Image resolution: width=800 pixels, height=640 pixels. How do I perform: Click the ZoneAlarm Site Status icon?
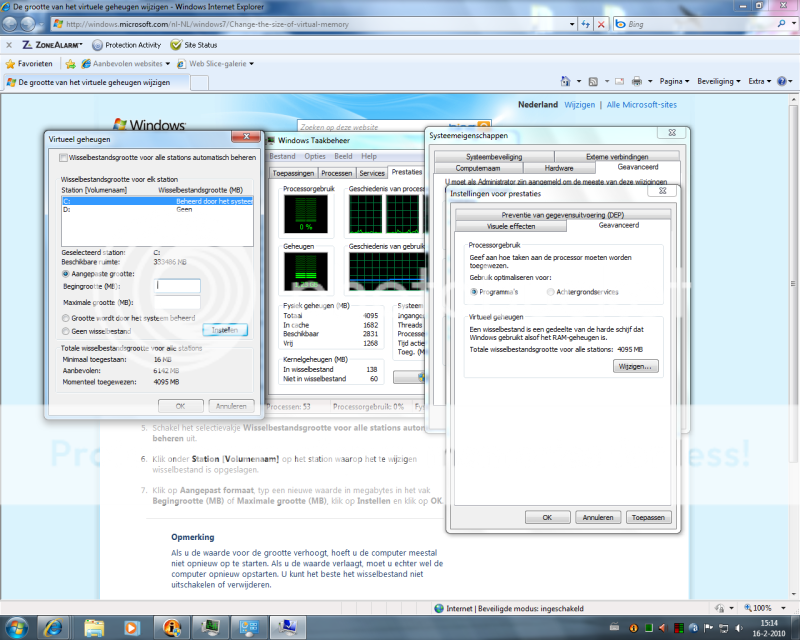[176, 44]
